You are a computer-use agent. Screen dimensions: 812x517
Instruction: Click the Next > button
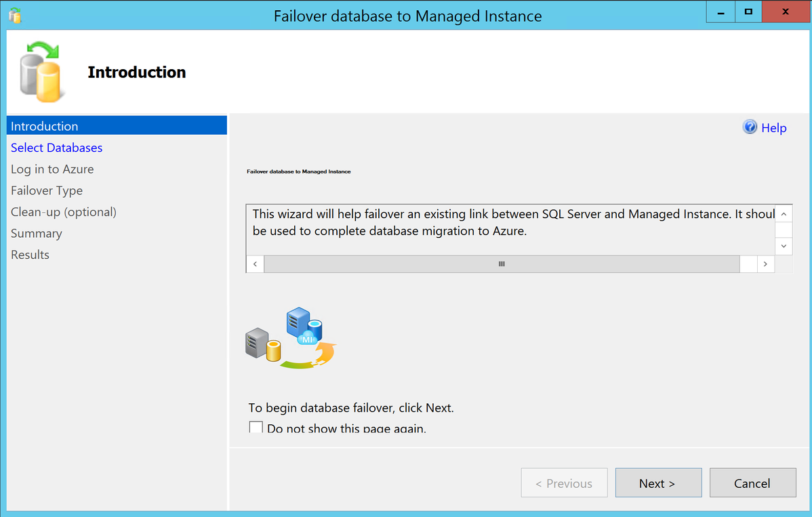(x=658, y=483)
